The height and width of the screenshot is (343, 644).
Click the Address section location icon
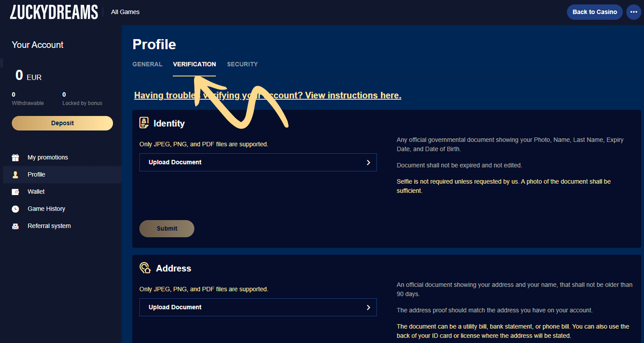pos(145,268)
